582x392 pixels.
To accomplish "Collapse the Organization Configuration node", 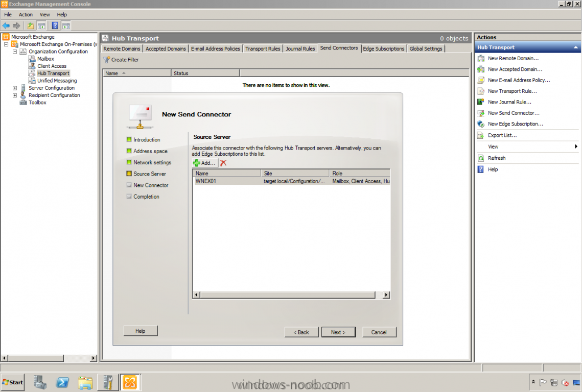I will 15,52.
